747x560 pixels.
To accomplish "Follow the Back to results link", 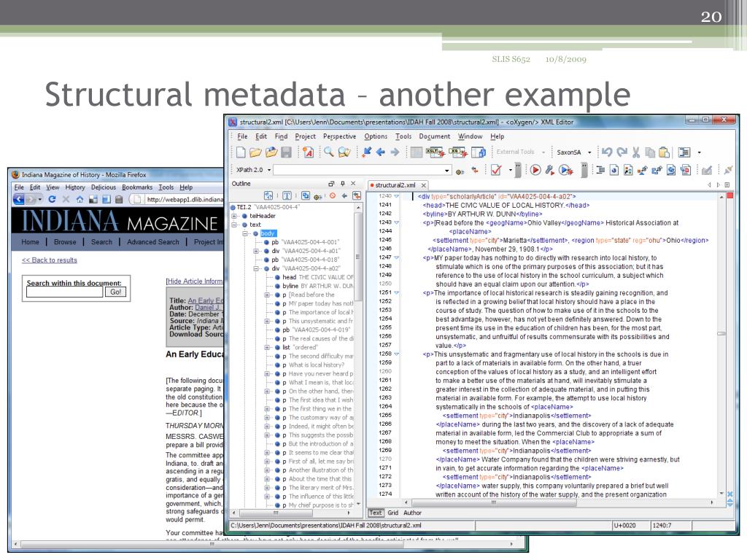I will [50, 260].
